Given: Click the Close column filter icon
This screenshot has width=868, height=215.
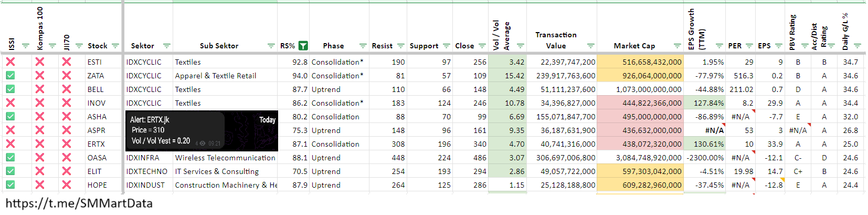Looking at the screenshot, I should click(482, 46).
